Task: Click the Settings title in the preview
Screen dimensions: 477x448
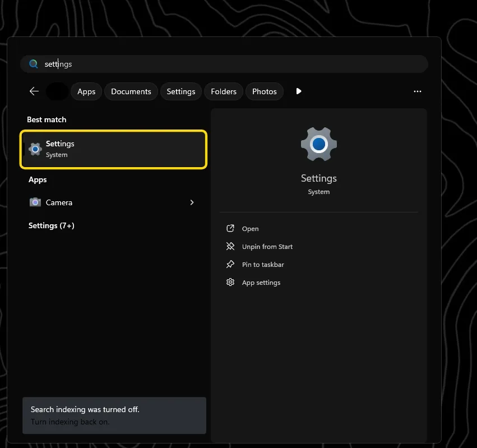Action: click(319, 178)
